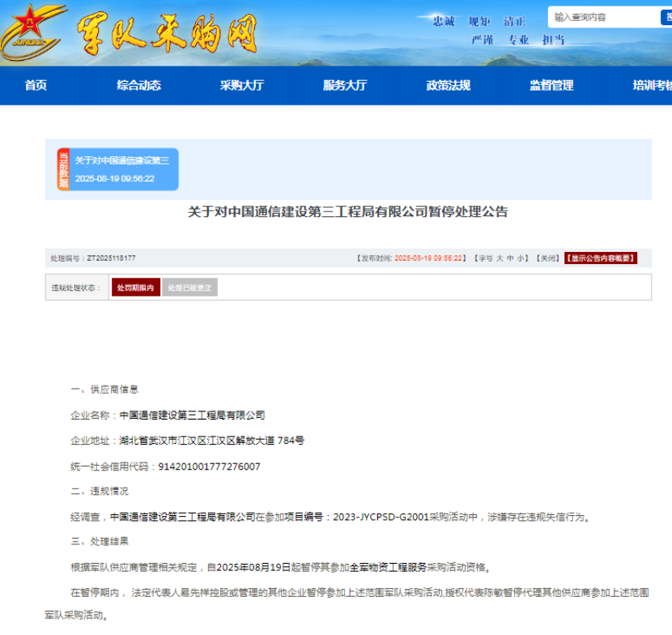Screen dimensions: 672x635
Task: Open the 服务大厅 menu item
Action: coord(345,85)
